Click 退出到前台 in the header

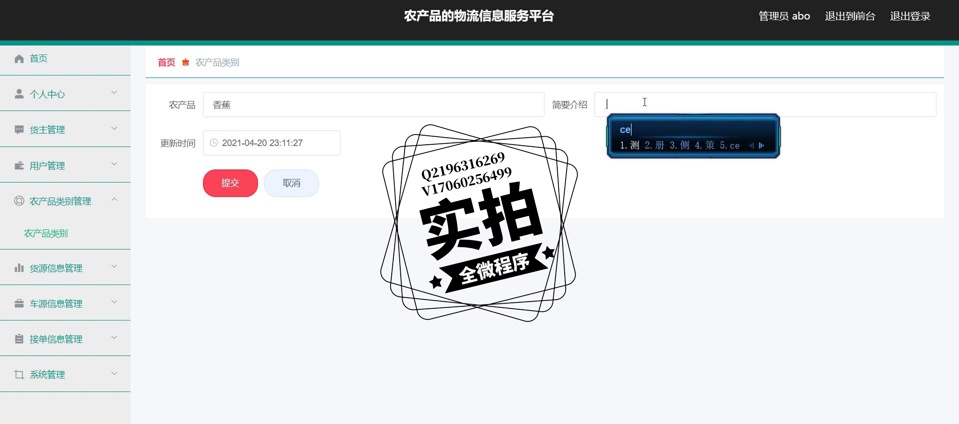850,17
